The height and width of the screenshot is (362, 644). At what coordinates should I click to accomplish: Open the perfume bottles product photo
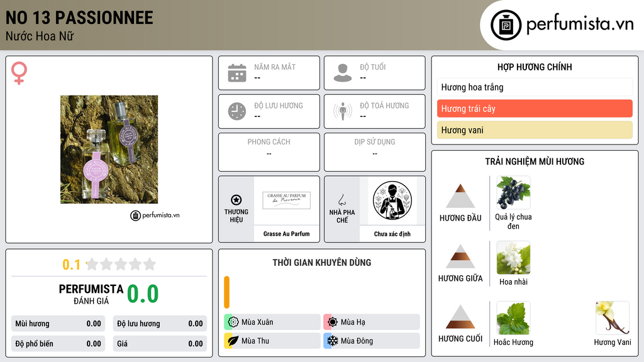109,150
